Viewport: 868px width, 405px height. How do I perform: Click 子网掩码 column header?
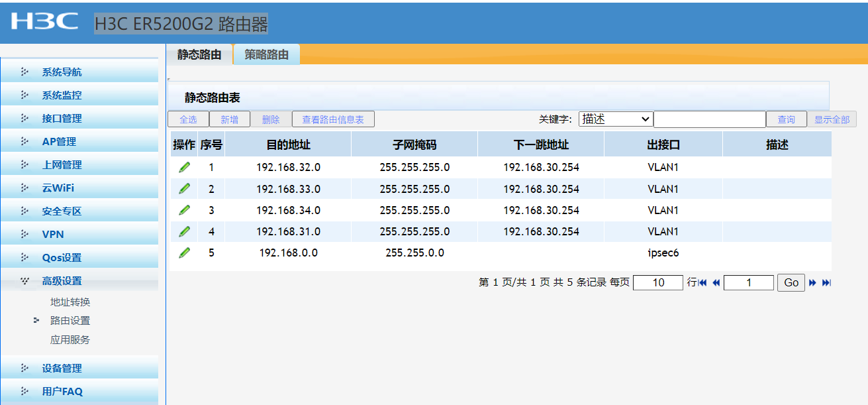(x=414, y=145)
